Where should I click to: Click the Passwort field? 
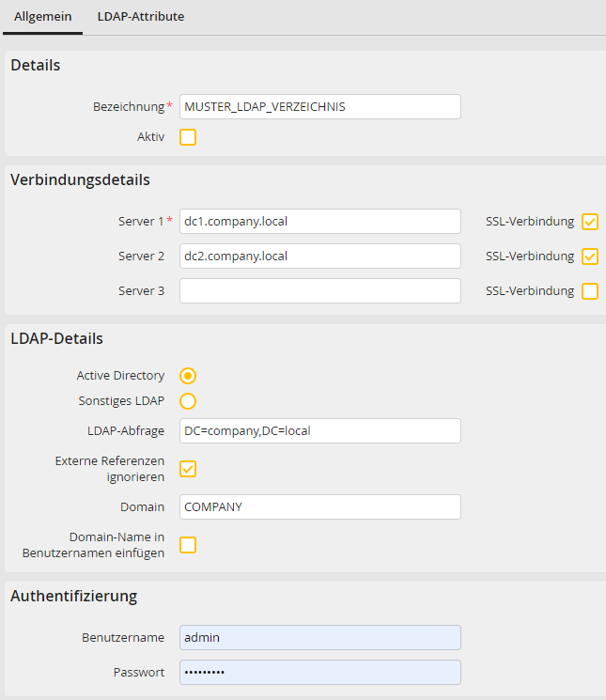pyautogui.click(x=319, y=673)
